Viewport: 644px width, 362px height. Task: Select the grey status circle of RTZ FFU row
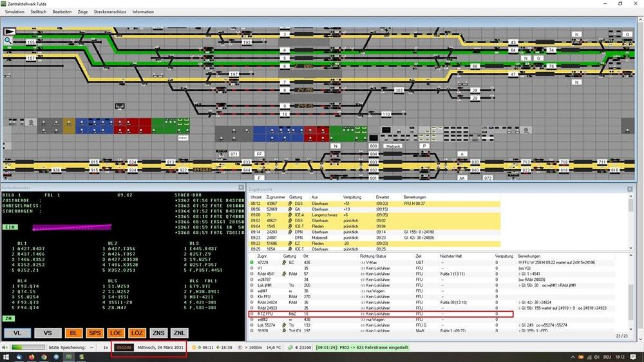[x=252, y=314]
